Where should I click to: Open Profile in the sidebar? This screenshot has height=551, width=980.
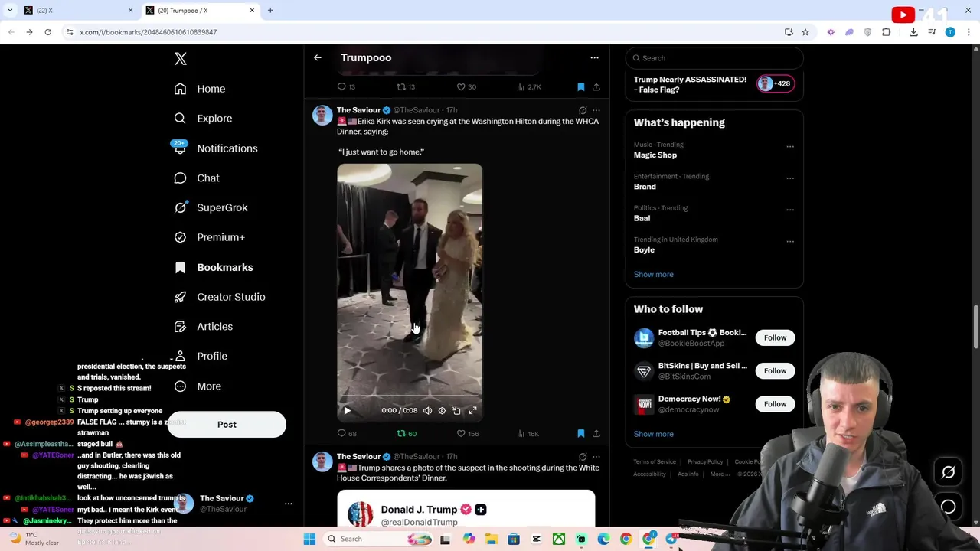coord(201,356)
